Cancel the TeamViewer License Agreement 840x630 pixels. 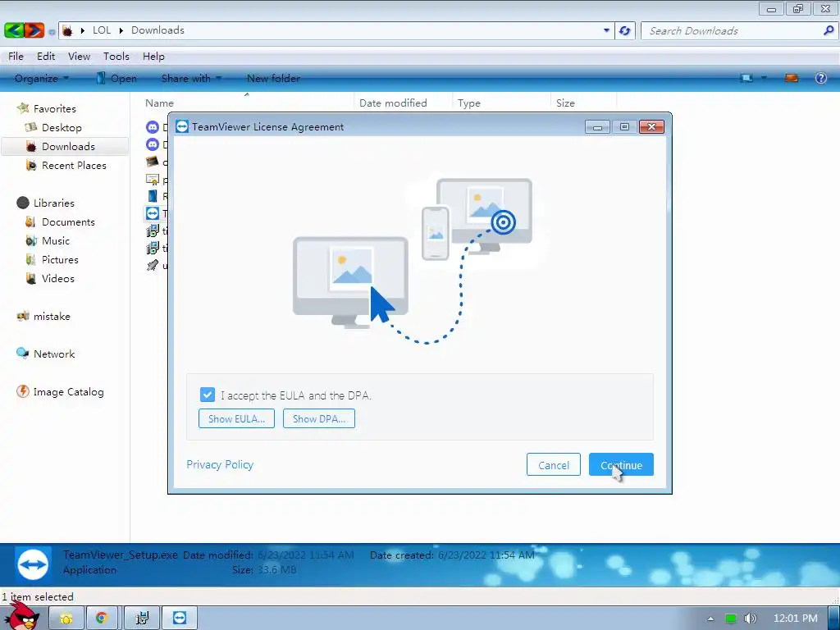click(554, 464)
